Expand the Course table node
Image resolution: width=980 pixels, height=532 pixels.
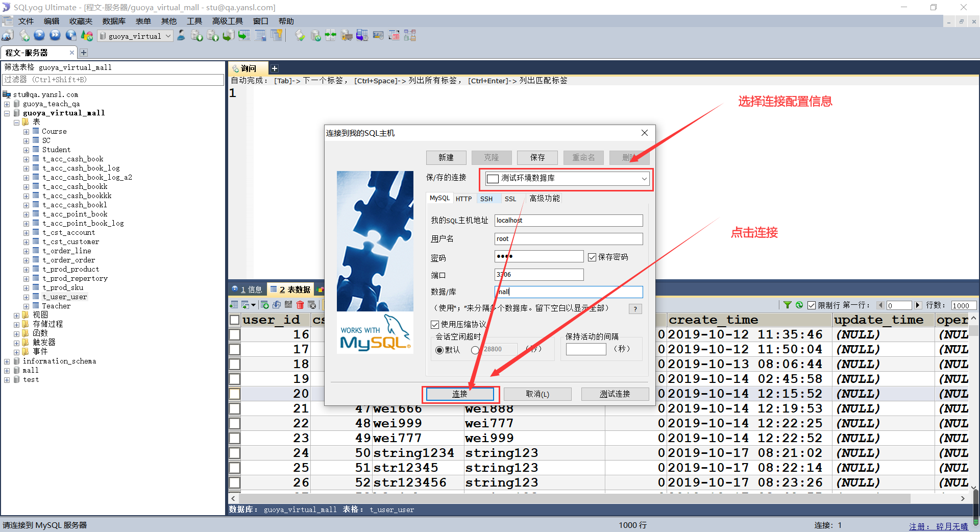coord(26,132)
